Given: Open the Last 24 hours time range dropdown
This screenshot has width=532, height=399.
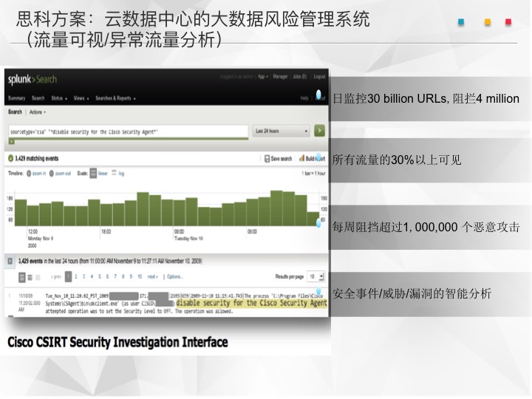Looking at the screenshot, I should click(x=281, y=131).
